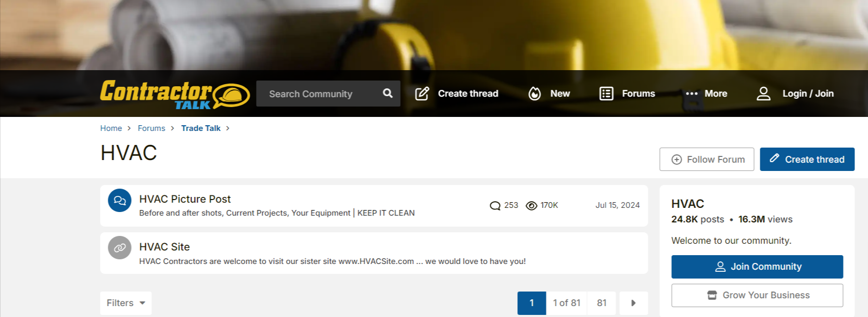Viewport: 868px width, 317px height.
Task: Go to Trade Talk breadcrumb
Action: tap(201, 128)
